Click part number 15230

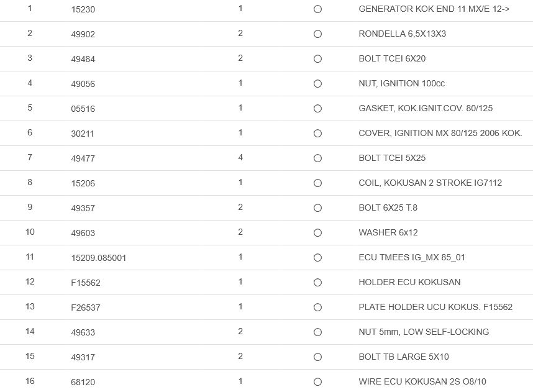(x=83, y=10)
